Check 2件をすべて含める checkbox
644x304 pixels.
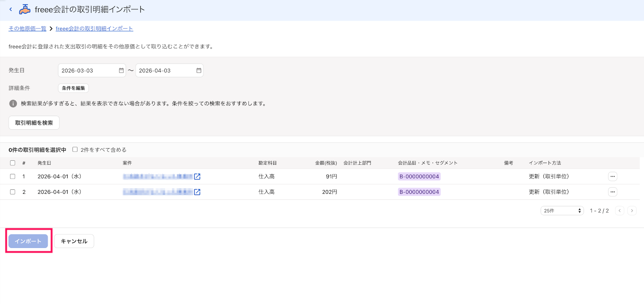75,149
